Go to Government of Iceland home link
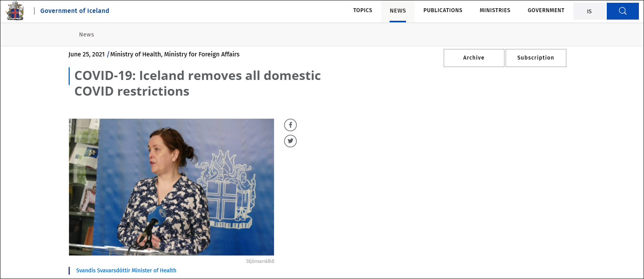This screenshot has height=279, width=644. coord(75,11)
